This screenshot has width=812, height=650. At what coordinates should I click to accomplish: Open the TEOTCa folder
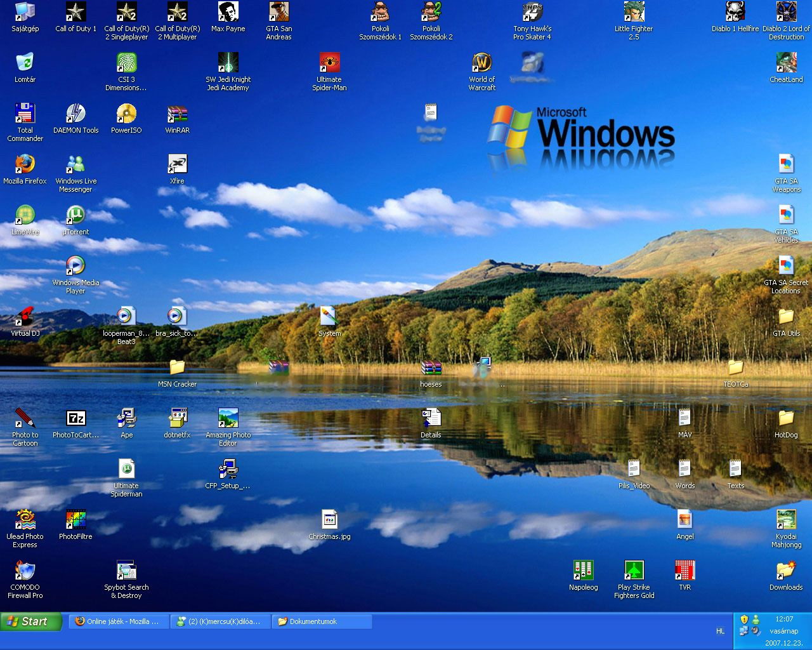point(735,373)
